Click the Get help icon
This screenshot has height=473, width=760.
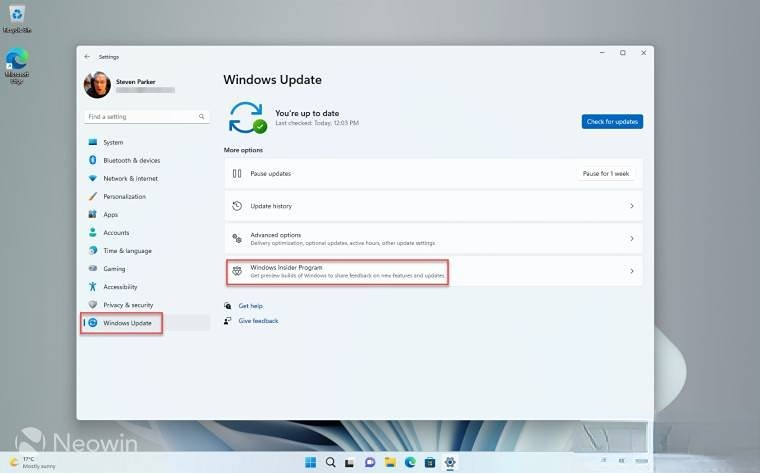click(228, 306)
